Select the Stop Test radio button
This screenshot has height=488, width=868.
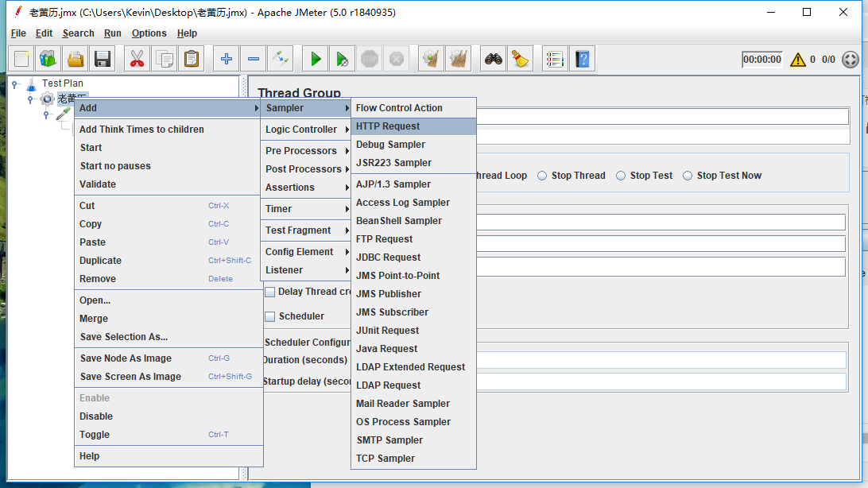click(x=621, y=176)
